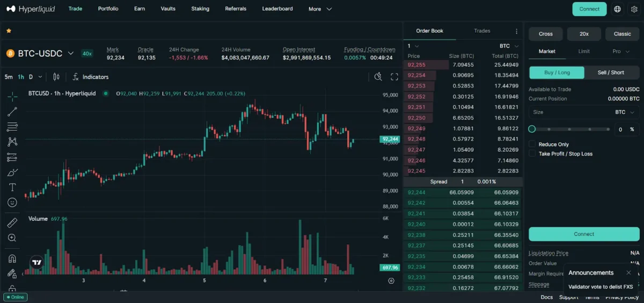
Task: Click the Hyperliquid logo
Action: pos(31,9)
